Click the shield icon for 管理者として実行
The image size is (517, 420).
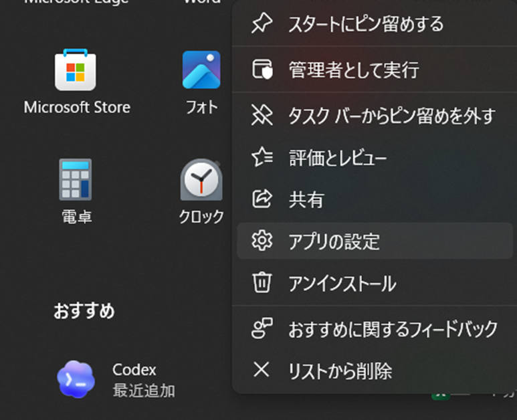coord(260,69)
